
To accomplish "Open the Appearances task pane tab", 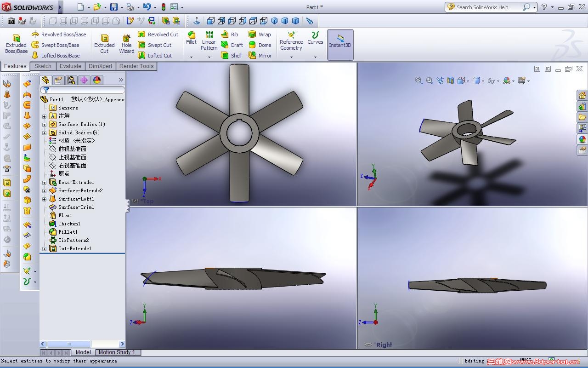I will coord(582,139).
